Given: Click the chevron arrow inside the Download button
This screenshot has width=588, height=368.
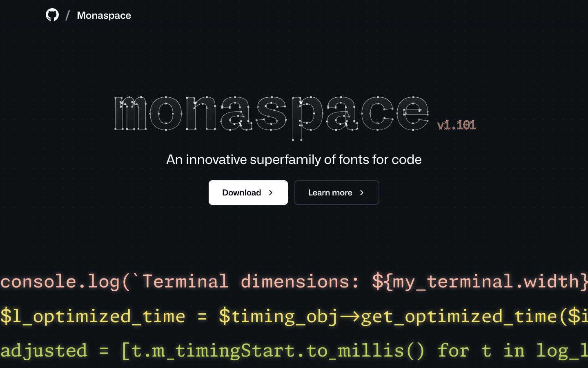Looking at the screenshot, I should pyautogui.click(x=271, y=193).
